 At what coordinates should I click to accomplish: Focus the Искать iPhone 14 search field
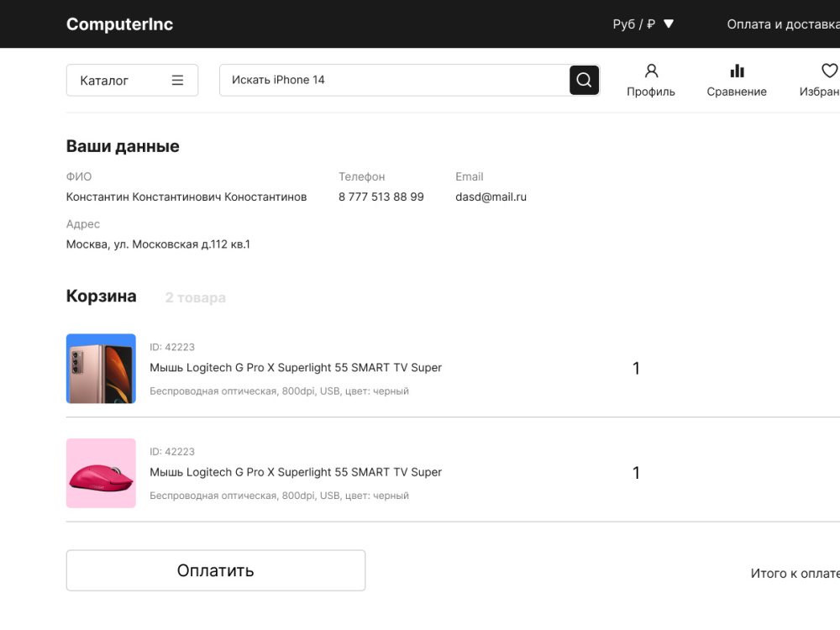click(394, 81)
